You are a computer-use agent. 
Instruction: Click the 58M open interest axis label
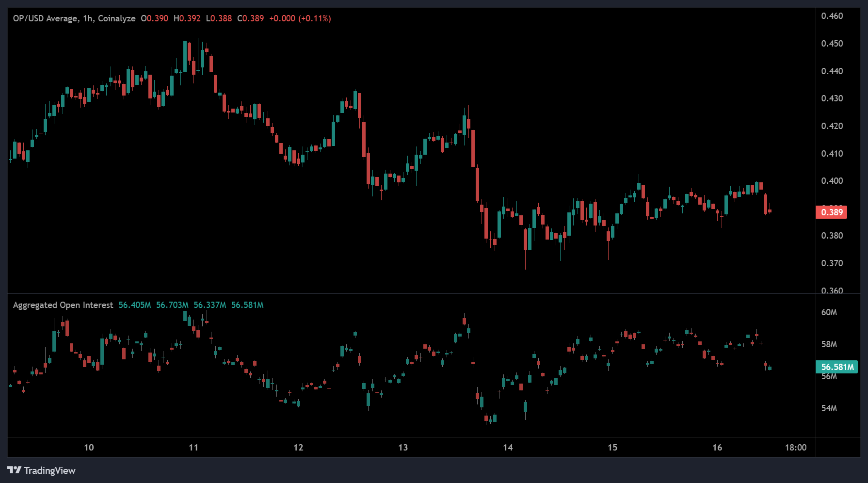pyautogui.click(x=829, y=344)
